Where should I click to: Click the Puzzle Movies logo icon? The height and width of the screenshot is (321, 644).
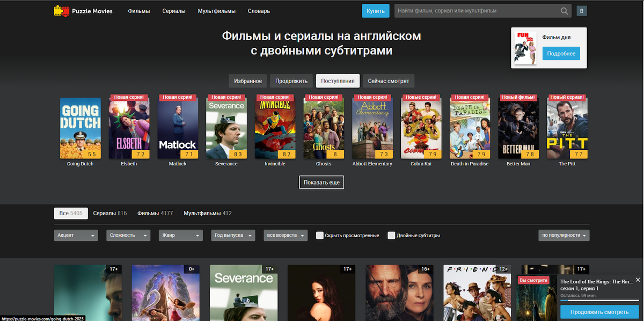tap(62, 11)
